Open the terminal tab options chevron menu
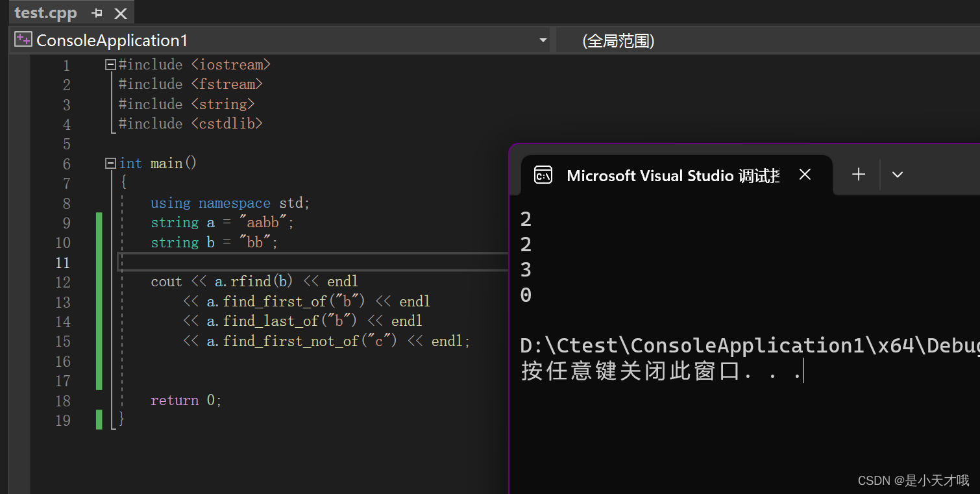 tap(897, 174)
